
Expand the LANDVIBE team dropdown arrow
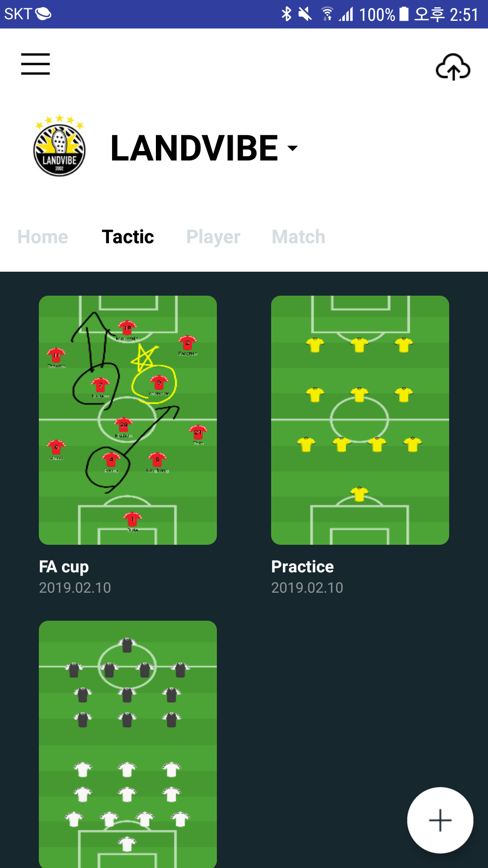pyautogui.click(x=293, y=148)
